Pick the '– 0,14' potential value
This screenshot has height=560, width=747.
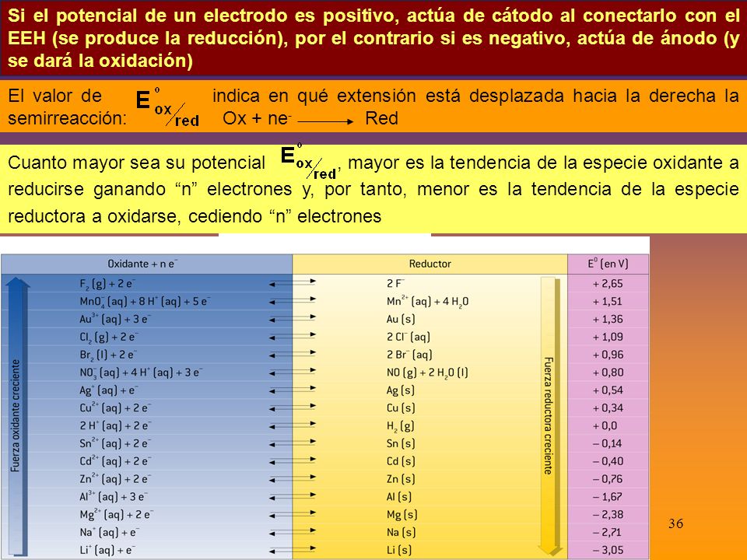coord(608,443)
